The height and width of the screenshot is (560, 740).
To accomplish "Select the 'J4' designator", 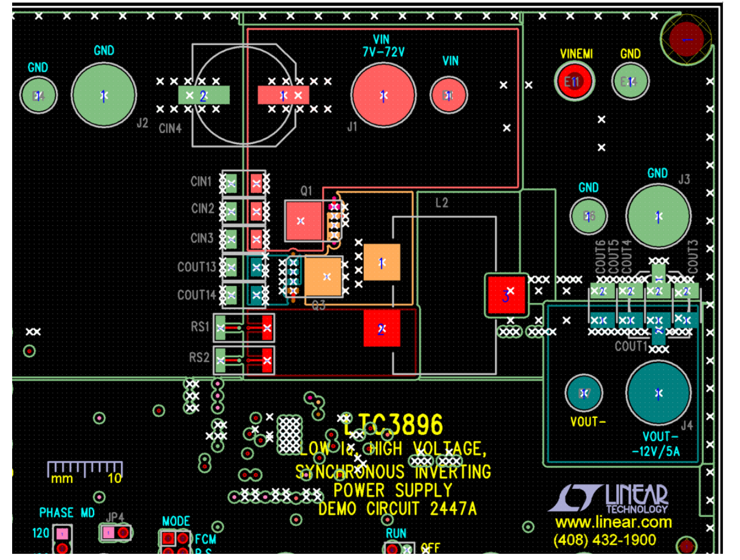I will click(687, 425).
